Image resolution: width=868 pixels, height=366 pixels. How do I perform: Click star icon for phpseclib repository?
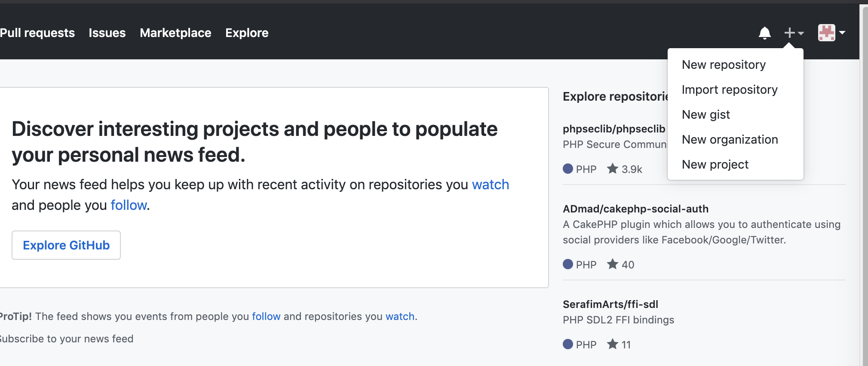pyautogui.click(x=612, y=169)
